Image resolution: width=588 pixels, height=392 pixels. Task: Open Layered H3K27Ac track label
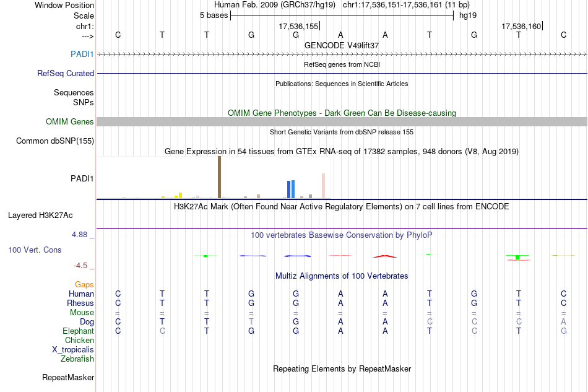pos(40,215)
